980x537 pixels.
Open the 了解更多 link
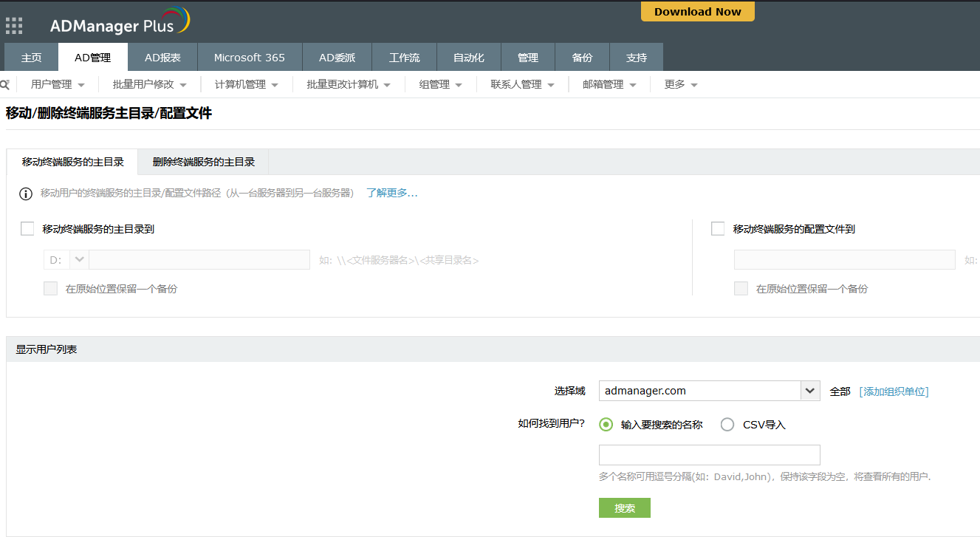click(x=391, y=194)
